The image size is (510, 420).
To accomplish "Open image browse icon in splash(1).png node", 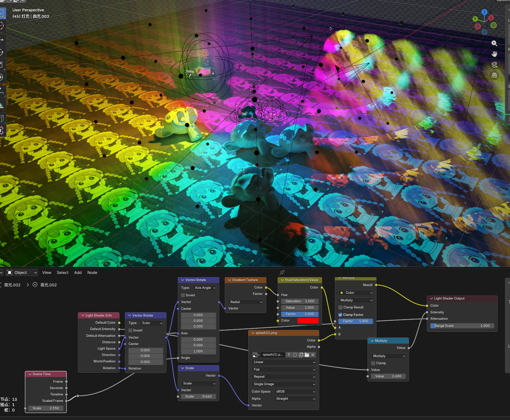I will pyautogui.click(x=256, y=355).
